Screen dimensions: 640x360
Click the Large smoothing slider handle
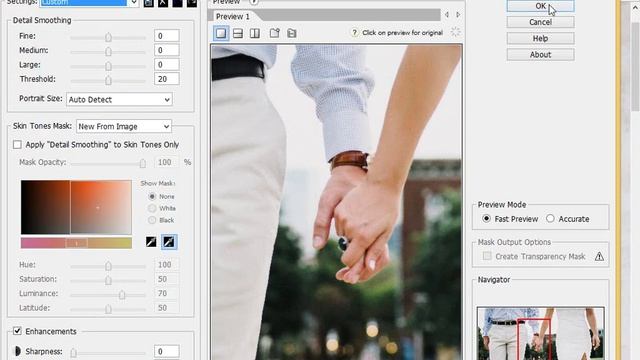pyautogui.click(x=108, y=66)
